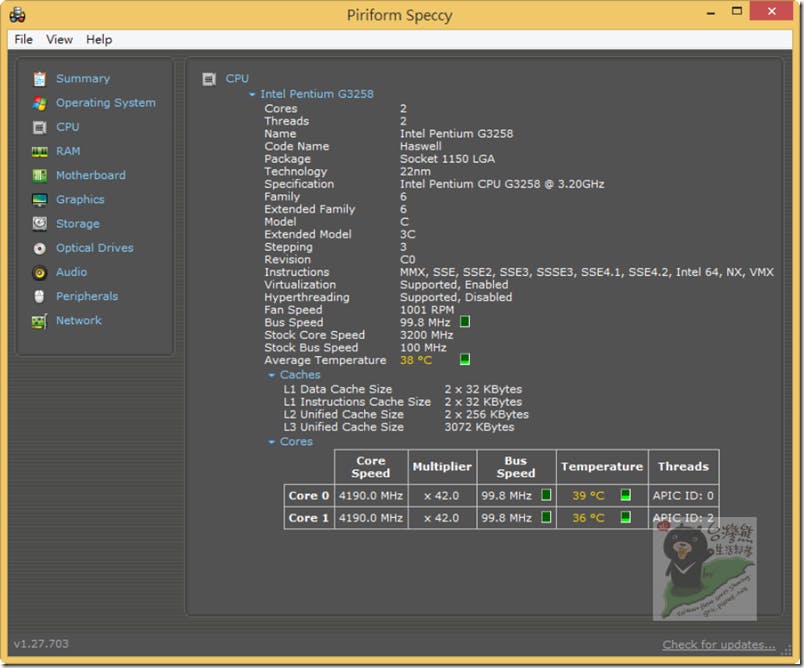This screenshot has height=668, width=804.
Task: Click the Fan Speed value 1001 RPM
Action: 427,310
